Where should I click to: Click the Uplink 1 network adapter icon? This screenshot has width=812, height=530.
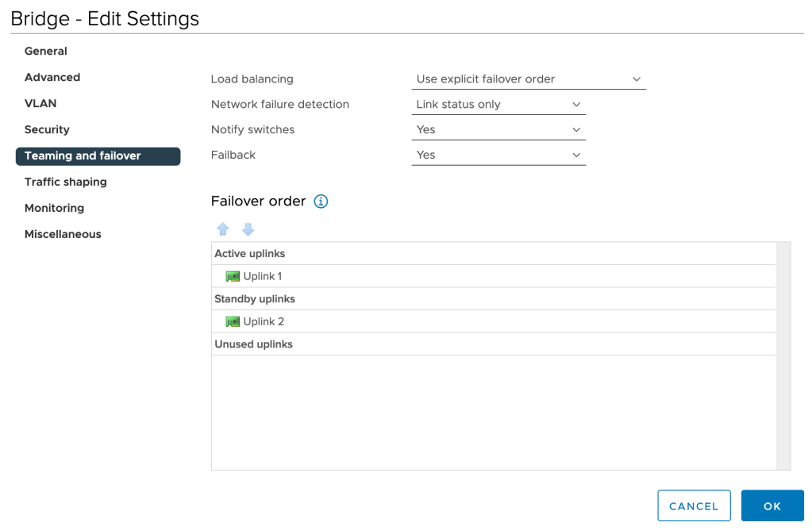[233, 277]
